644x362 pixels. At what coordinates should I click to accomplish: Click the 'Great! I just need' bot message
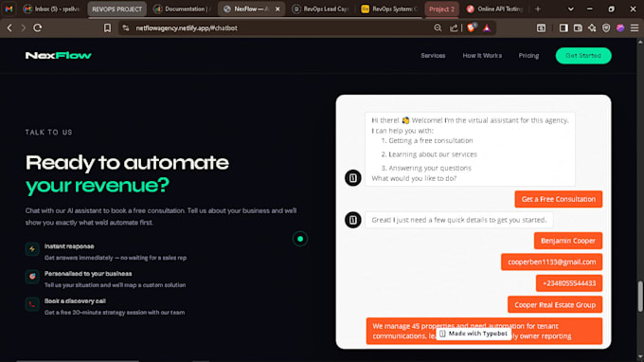pos(458,220)
